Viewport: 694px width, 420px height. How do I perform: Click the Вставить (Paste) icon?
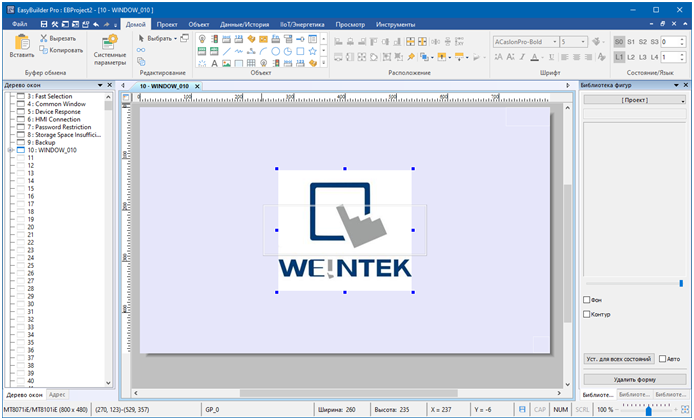22,42
